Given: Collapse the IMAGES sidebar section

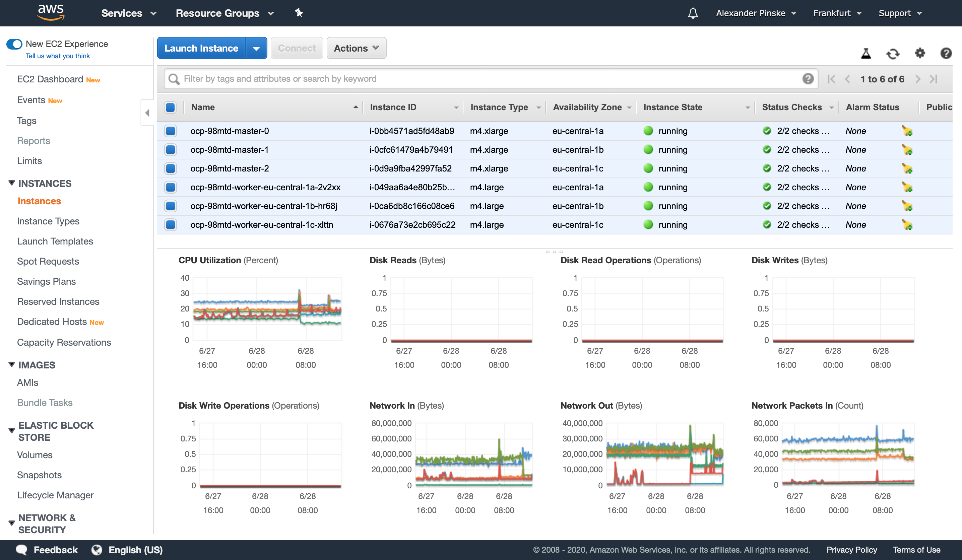Looking at the screenshot, I should point(12,365).
